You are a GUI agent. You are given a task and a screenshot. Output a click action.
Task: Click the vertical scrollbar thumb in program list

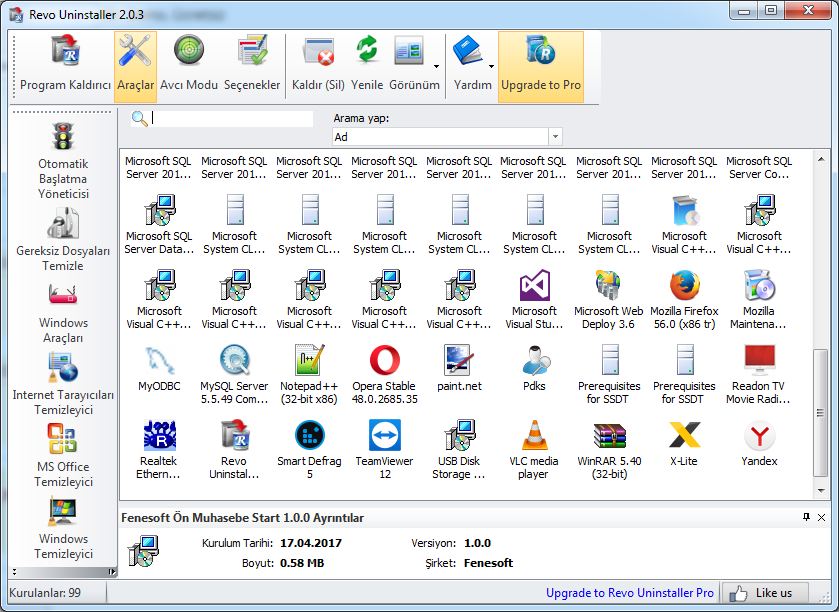point(821,412)
